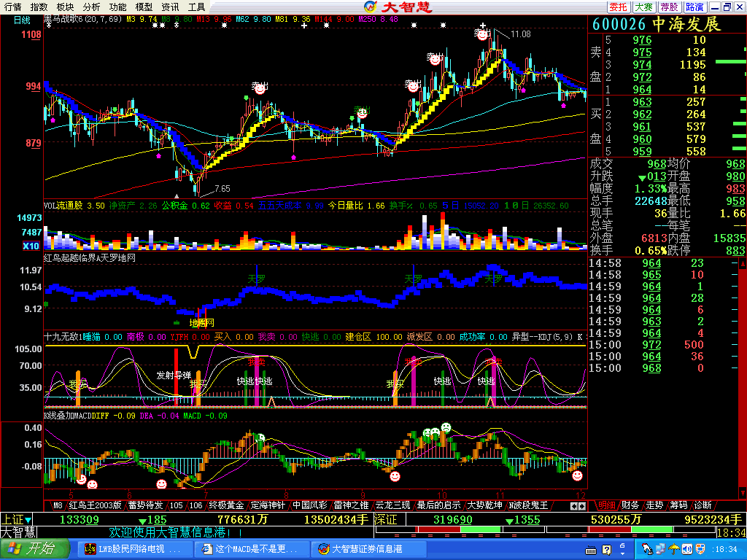Open the 分析 menu
The width and height of the screenshot is (747, 560).
point(91,7)
